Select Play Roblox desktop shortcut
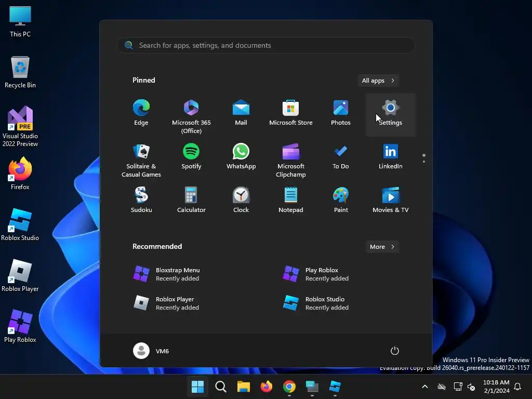Image resolution: width=532 pixels, height=399 pixels. point(20,326)
